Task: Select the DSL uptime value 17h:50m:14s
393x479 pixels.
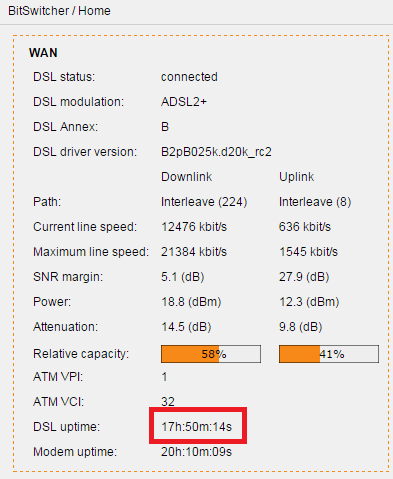Action: coord(197,427)
